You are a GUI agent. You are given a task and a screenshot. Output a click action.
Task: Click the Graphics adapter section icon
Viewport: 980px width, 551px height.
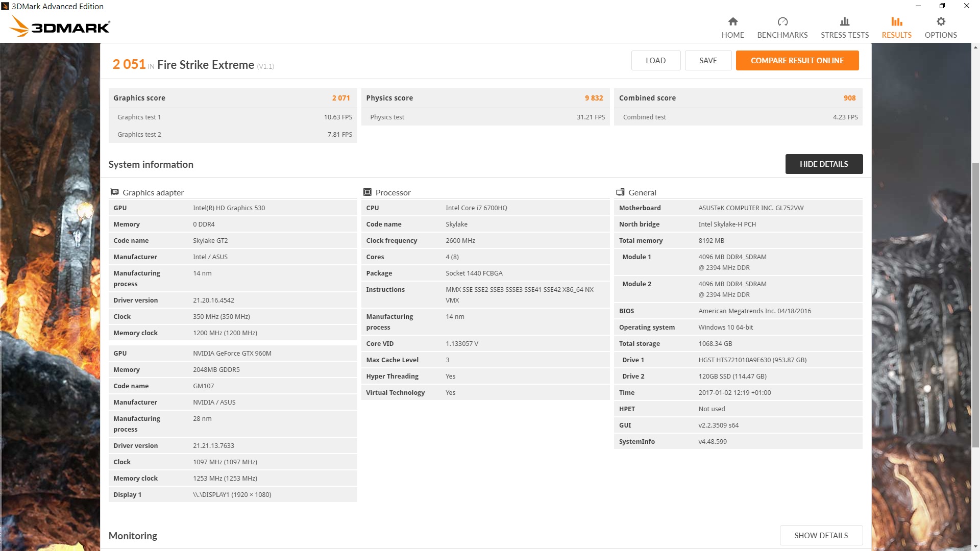tap(115, 192)
